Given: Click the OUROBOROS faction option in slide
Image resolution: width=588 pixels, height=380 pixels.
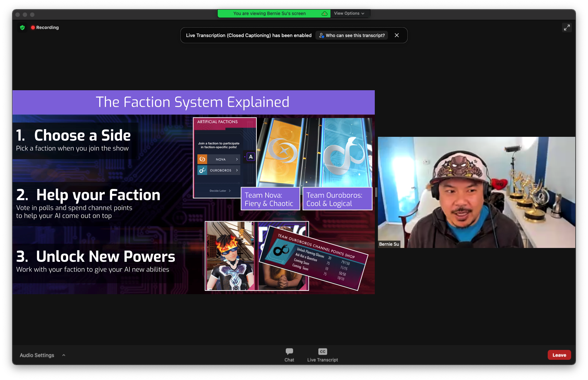Looking at the screenshot, I should pyautogui.click(x=219, y=170).
